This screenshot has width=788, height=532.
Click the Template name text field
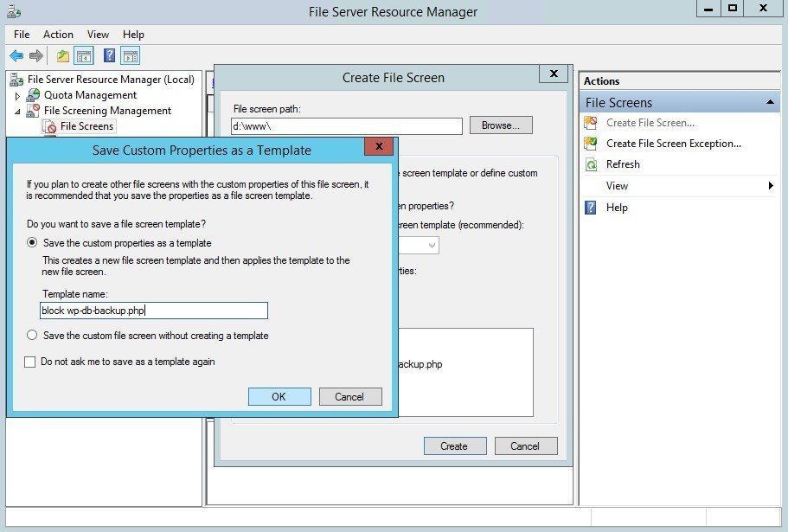[x=154, y=311]
